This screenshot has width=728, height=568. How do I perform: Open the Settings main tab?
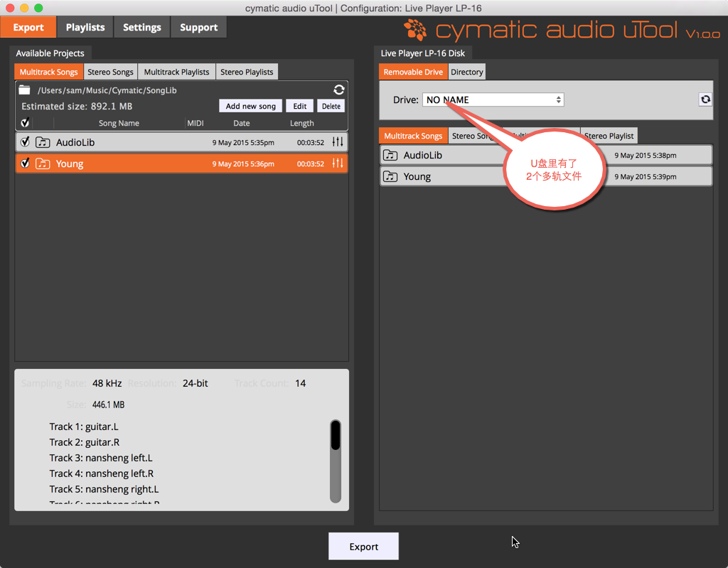tap(142, 27)
